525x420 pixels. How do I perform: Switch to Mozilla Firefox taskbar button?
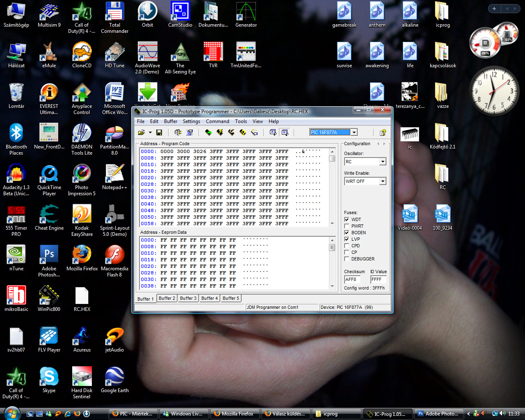(236, 414)
